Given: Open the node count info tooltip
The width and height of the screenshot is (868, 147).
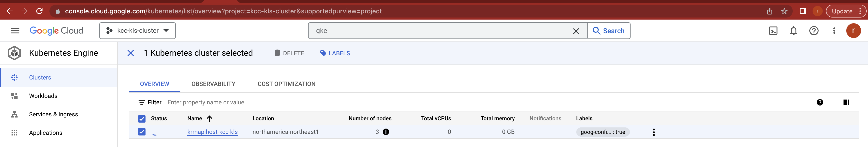Looking at the screenshot, I should tap(386, 132).
